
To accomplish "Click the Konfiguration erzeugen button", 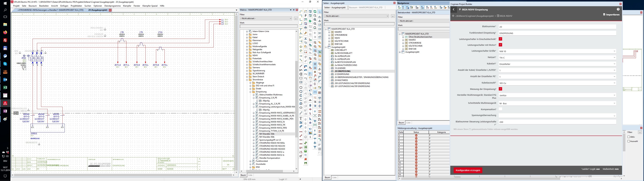I will click(468, 170).
